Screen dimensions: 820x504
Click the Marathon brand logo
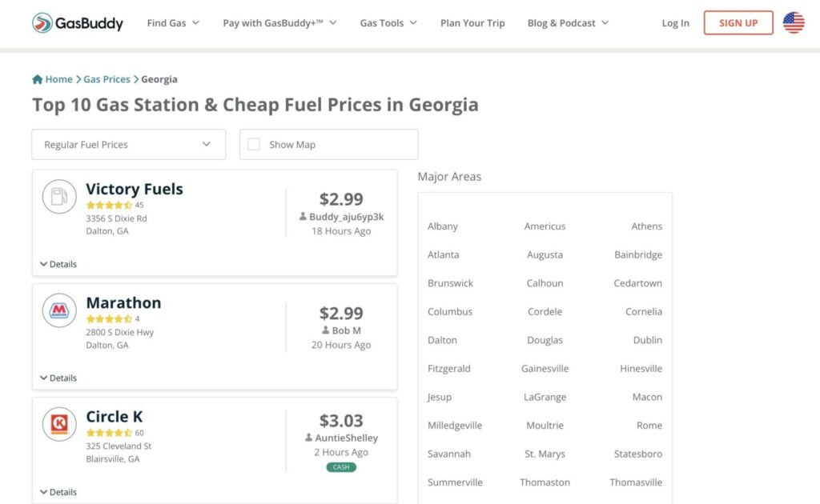tap(59, 310)
